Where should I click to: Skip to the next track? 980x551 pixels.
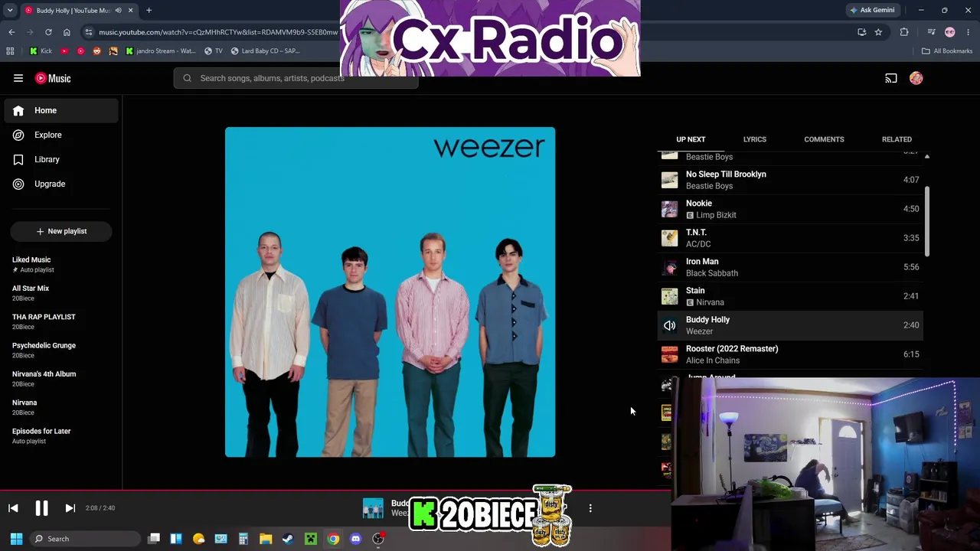70,508
